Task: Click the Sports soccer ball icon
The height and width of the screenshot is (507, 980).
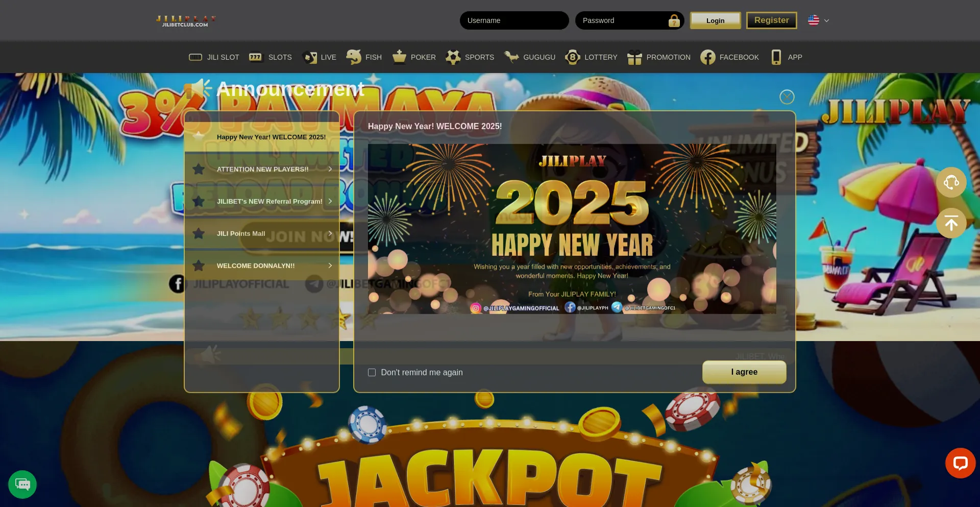Action: (453, 57)
